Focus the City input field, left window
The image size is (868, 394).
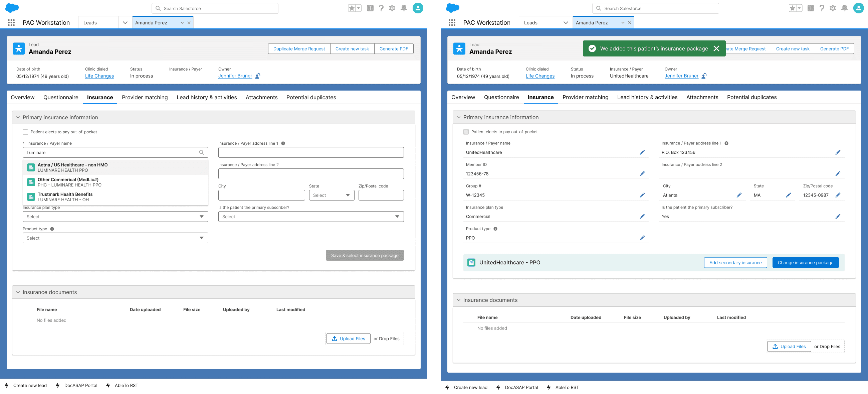point(261,195)
